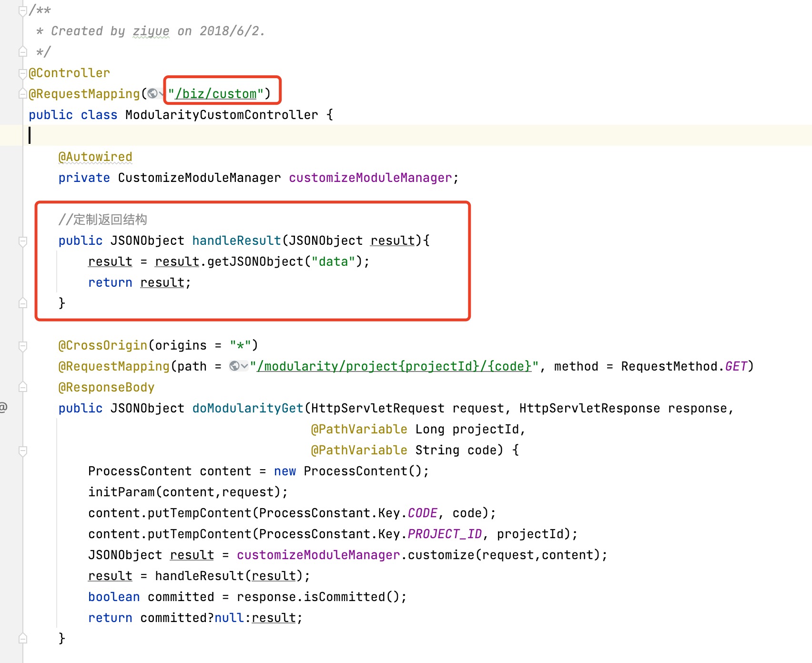Click "RequestMethod.GET" in the mapping annotation
Viewport: 812px width, 663px height.
(x=684, y=366)
